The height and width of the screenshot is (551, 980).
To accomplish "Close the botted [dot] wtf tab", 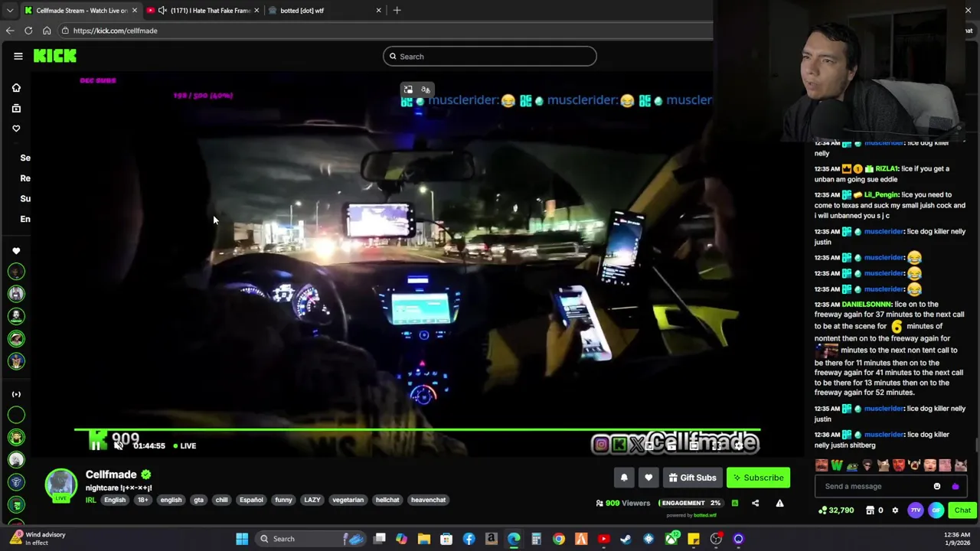I will (x=378, y=10).
